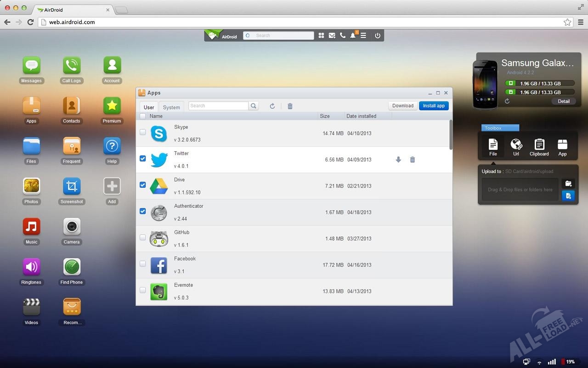This screenshot has height=368, width=588.
Task: Open the Account desktop icon
Action: [x=112, y=66]
